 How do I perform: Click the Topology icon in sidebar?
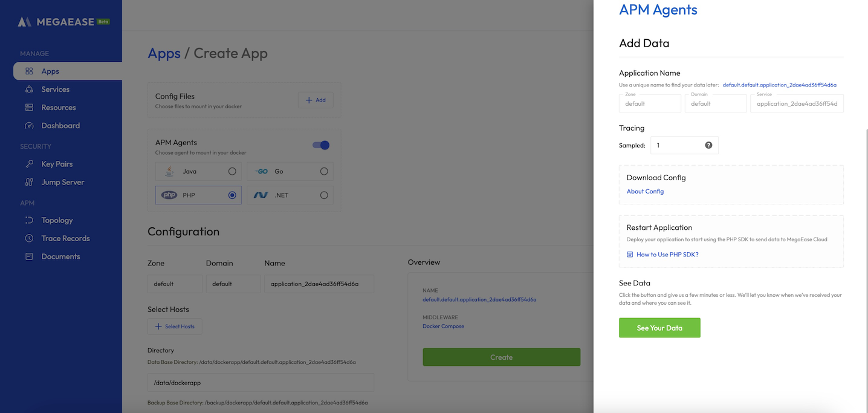(29, 220)
